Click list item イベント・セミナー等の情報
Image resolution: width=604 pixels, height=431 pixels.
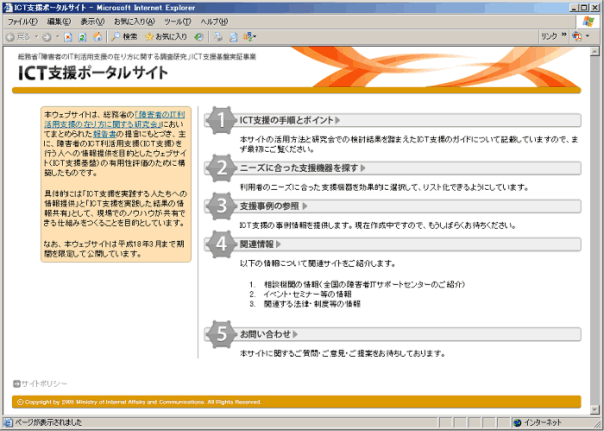307,294
